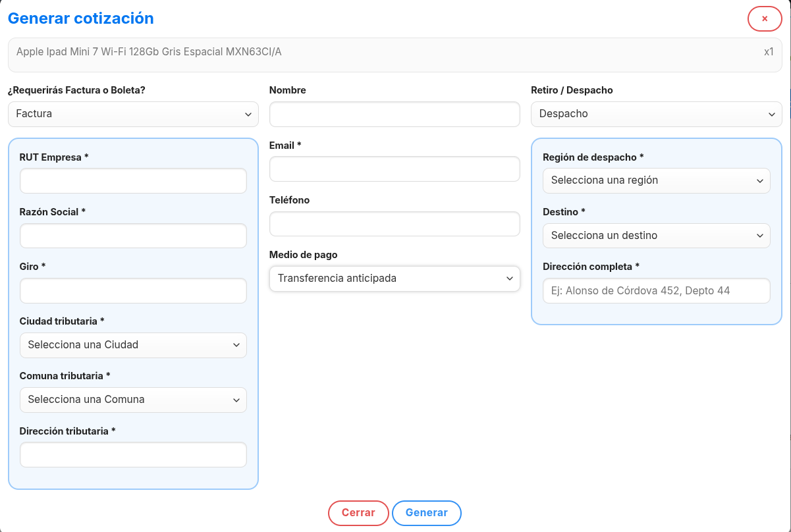791x532 pixels.
Task: Select a Región de despacho
Action: [x=656, y=180]
